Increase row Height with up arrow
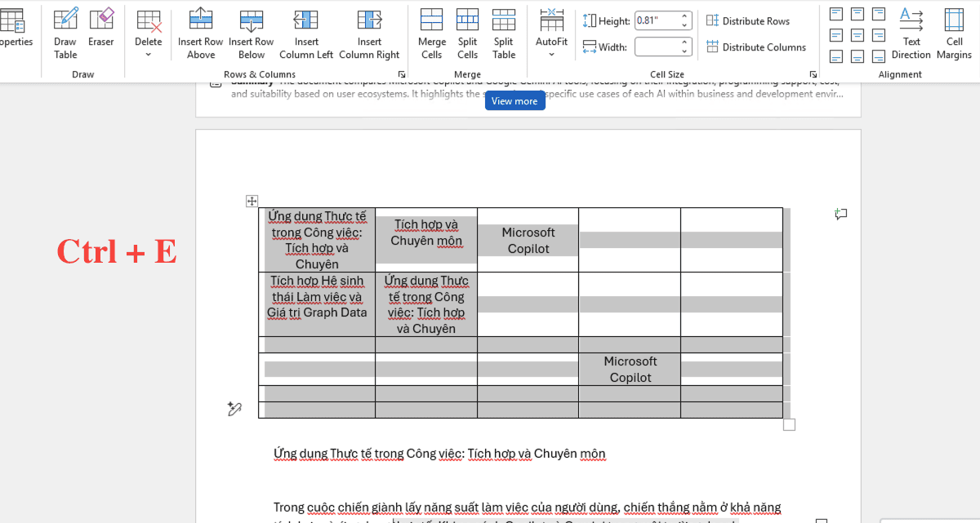 pos(685,17)
